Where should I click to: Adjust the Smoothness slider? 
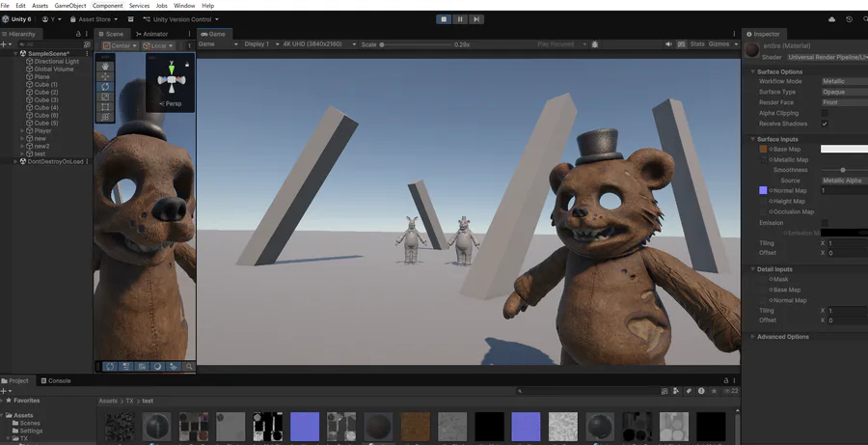click(x=844, y=170)
